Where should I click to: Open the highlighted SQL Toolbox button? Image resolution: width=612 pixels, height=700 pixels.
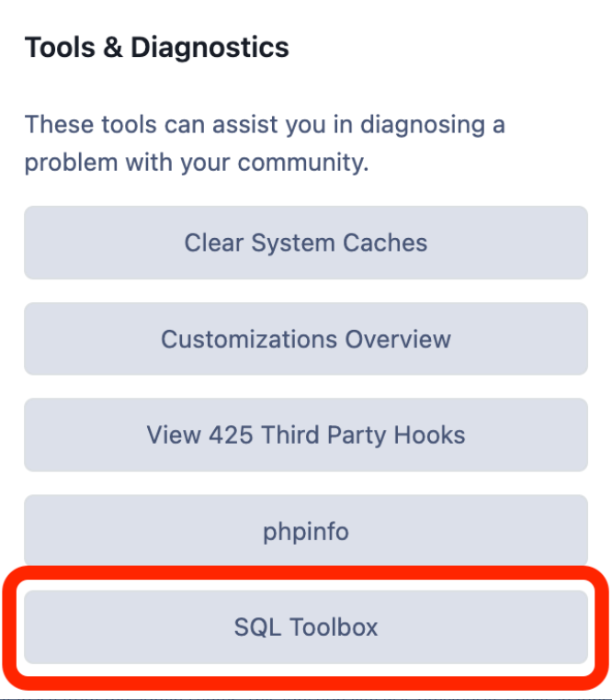(x=306, y=627)
